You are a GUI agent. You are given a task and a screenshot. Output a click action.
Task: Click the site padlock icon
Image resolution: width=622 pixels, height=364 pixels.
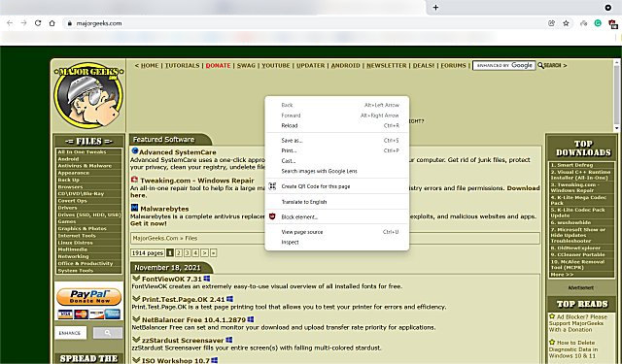pos(69,23)
